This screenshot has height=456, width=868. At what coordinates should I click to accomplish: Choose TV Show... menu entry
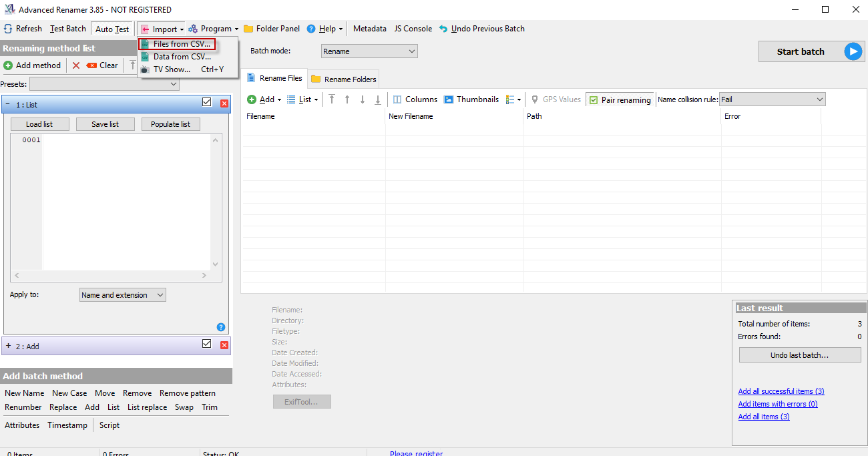click(x=182, y=69)
